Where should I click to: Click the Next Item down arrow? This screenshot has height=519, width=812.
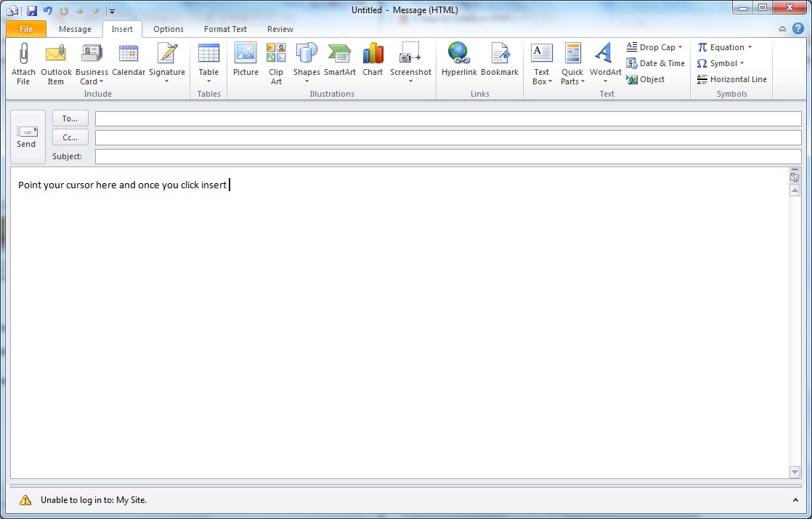95,10
